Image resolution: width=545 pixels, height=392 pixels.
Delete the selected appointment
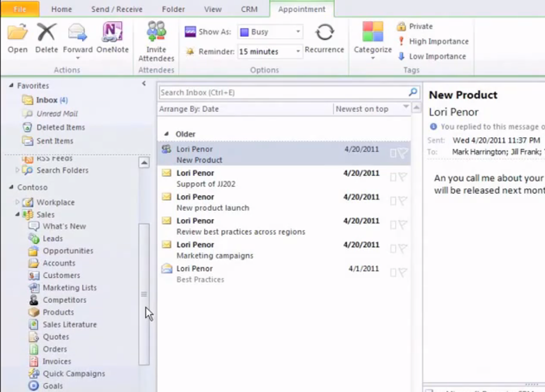pos(47,37)
